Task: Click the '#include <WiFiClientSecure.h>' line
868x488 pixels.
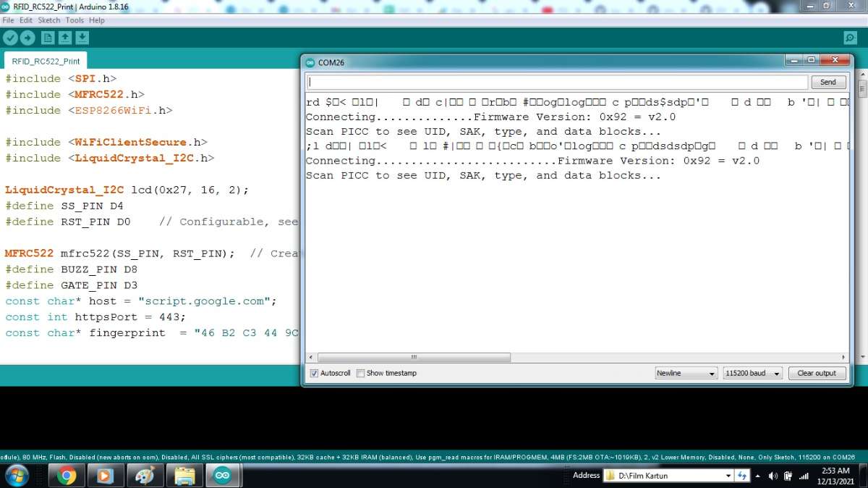Action: point(106,143)
